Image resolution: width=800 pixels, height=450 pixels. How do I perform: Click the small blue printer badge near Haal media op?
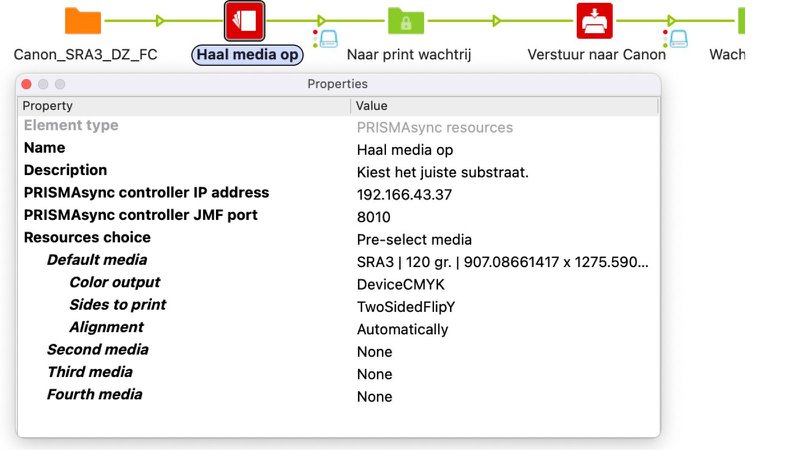point(328,39)
